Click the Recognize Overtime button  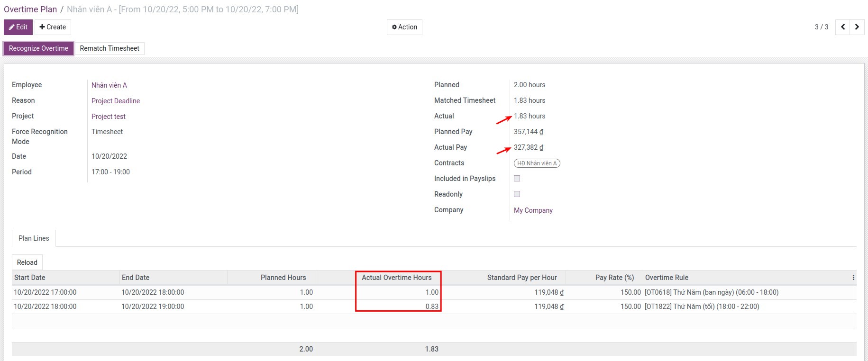pos(38,48)
